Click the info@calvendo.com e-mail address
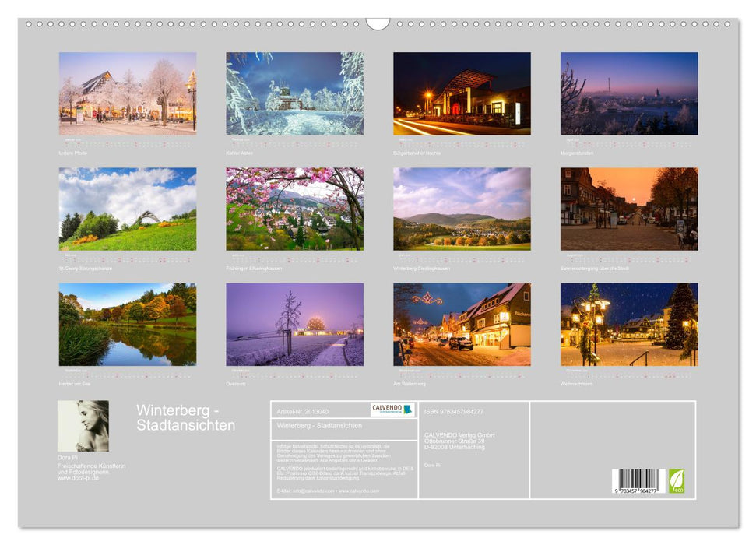This screenshot has height=545, width=756. pyautogui.click(x=304, y=491)
